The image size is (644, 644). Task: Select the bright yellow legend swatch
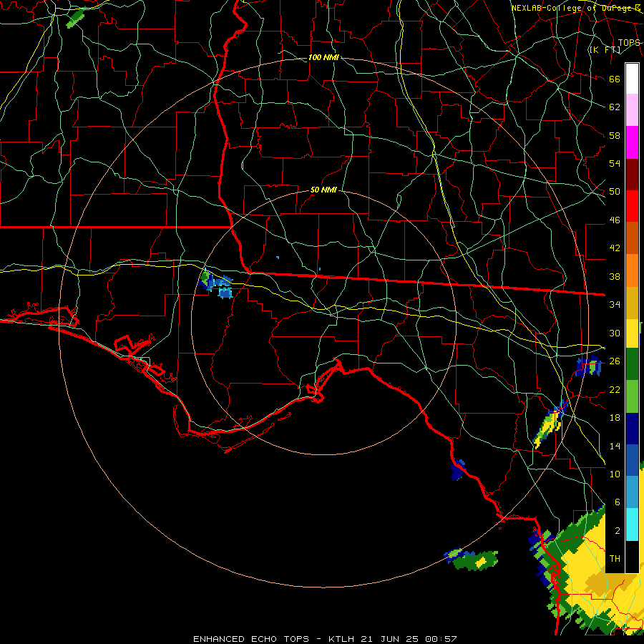[x=632, y=333]
